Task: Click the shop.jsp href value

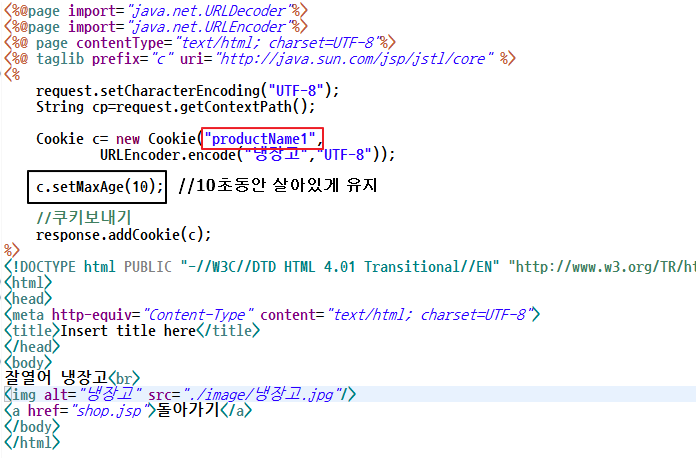Action: pyautogui.click(x=108, y=411)
